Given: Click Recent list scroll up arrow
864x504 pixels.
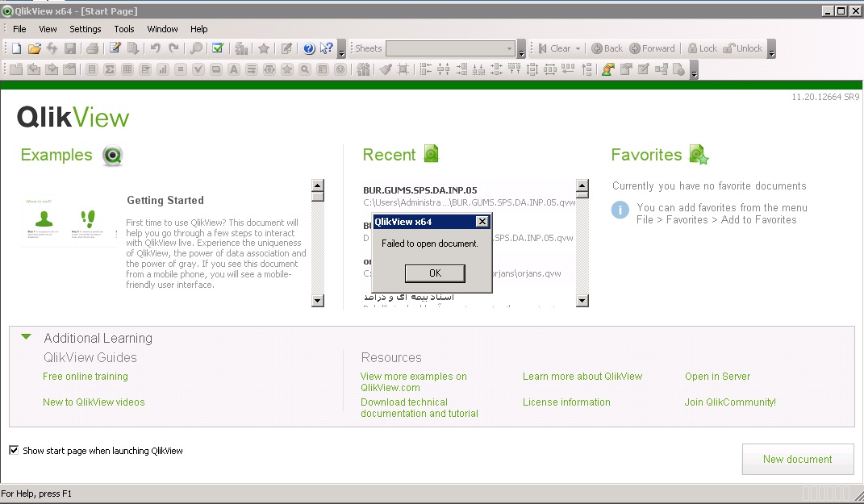Looking at the screenshot, I should (x=582, y=185).
